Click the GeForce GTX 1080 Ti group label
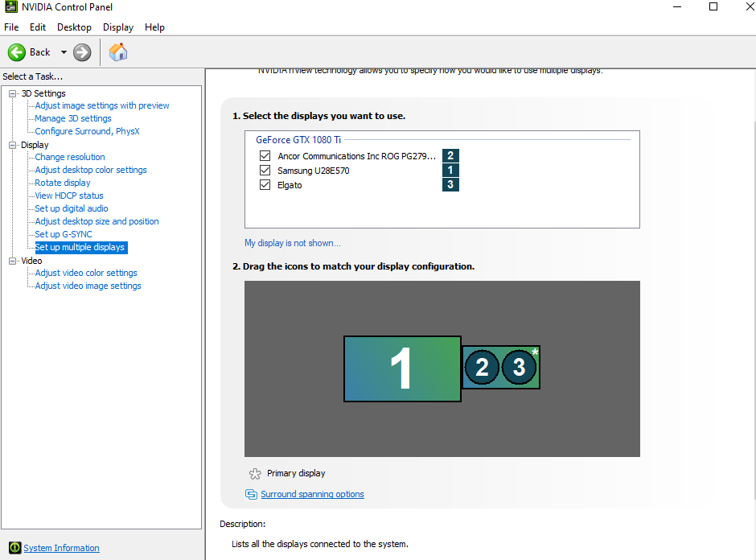This screenshot has height=560, width=756. (298, 140)
